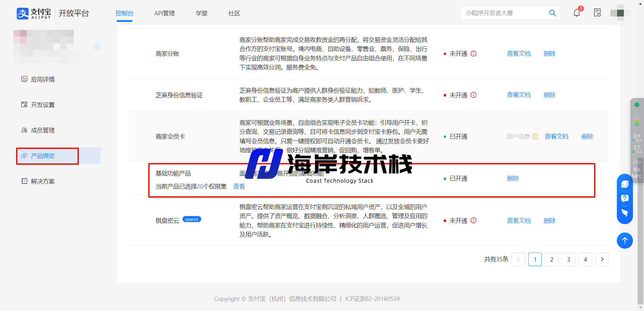Click the search magnifier icon

pos(552,13)
